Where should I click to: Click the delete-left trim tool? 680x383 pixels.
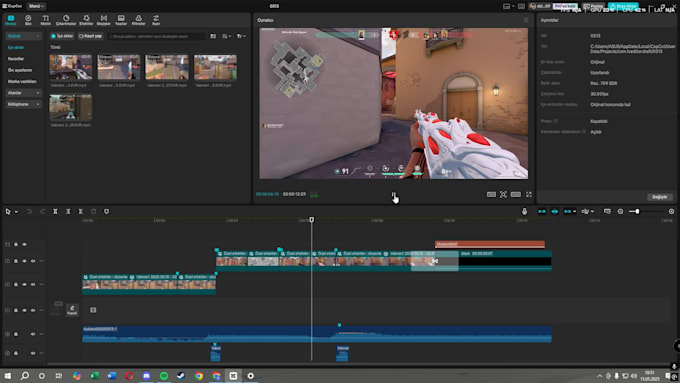click(68, 212)
